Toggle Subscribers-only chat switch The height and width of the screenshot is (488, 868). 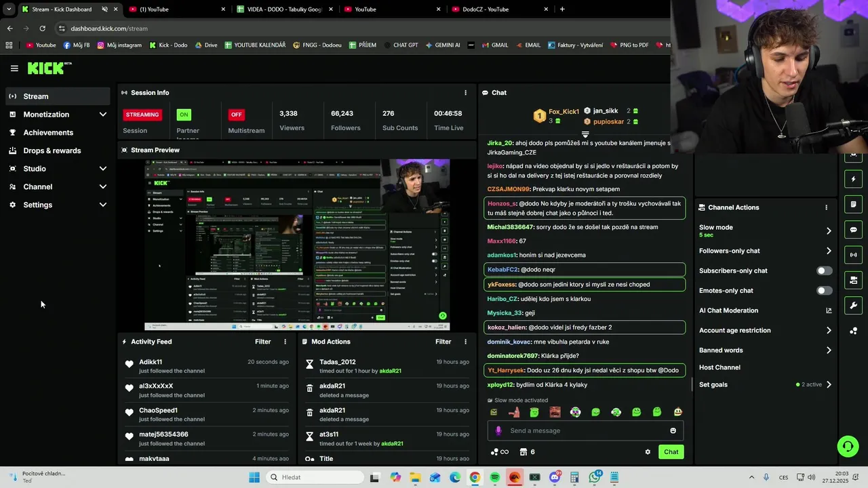(824, 270)
